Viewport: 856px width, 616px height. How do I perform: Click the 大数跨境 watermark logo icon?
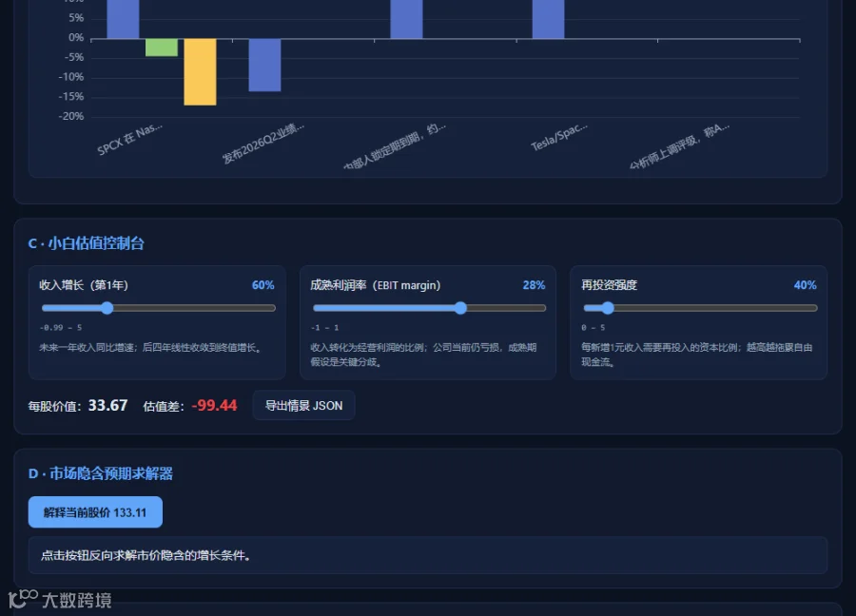23,599
